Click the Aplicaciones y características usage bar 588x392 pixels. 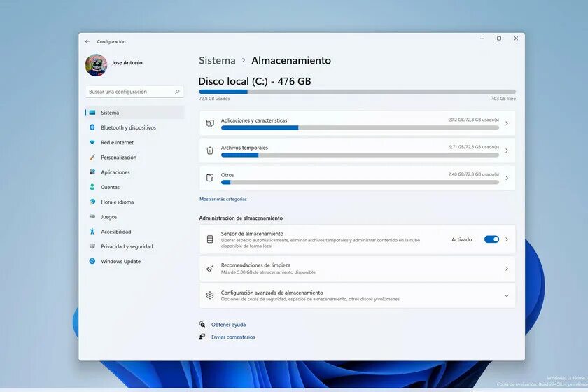point(360,128)
